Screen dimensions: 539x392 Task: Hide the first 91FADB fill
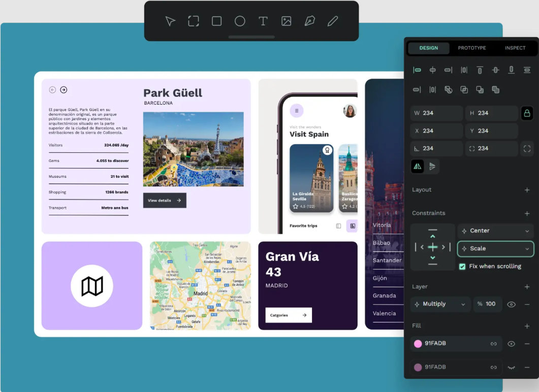(x=511, y=344)
